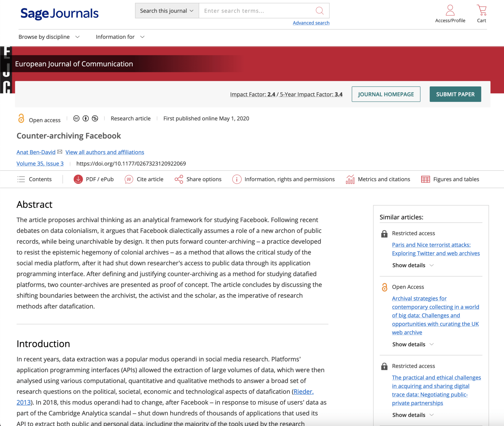
Task: Open Paris and Nice terrorist attacks article
Action: 436,249
